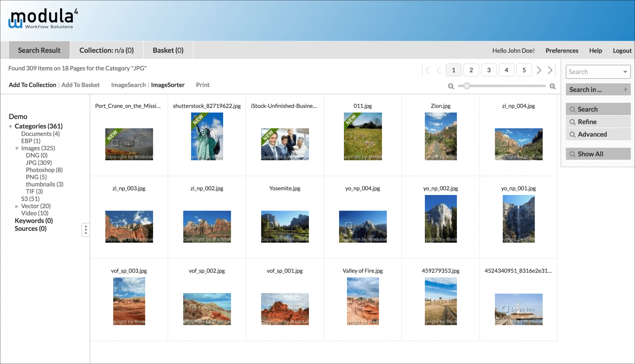Image resolution: width=635 pixels, height=364 pixels.
Task: Open the Yosemite.jpg thumbnail
Action: pos(285,227)
